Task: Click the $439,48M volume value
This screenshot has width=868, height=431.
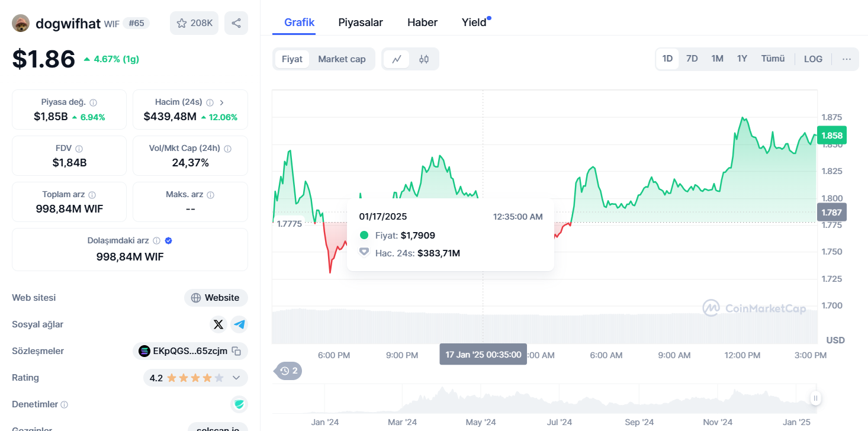Action: coord(170,117)
